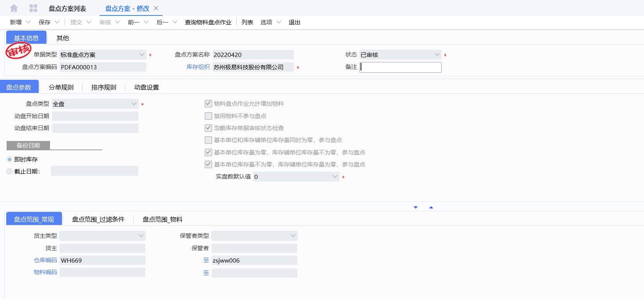Open the 选项 toolbar menu
644x299 pixels.
[266, 22]
